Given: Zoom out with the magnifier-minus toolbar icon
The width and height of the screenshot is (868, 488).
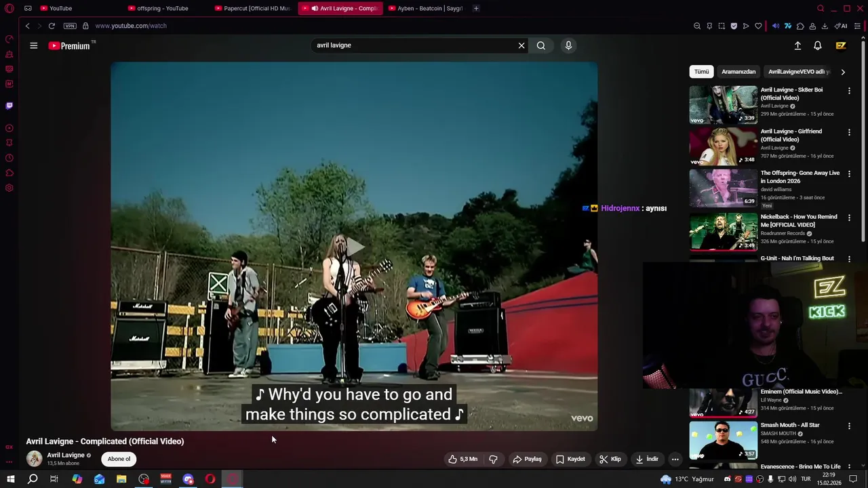Looking at the screenshot, I should [x=697, y=26].
